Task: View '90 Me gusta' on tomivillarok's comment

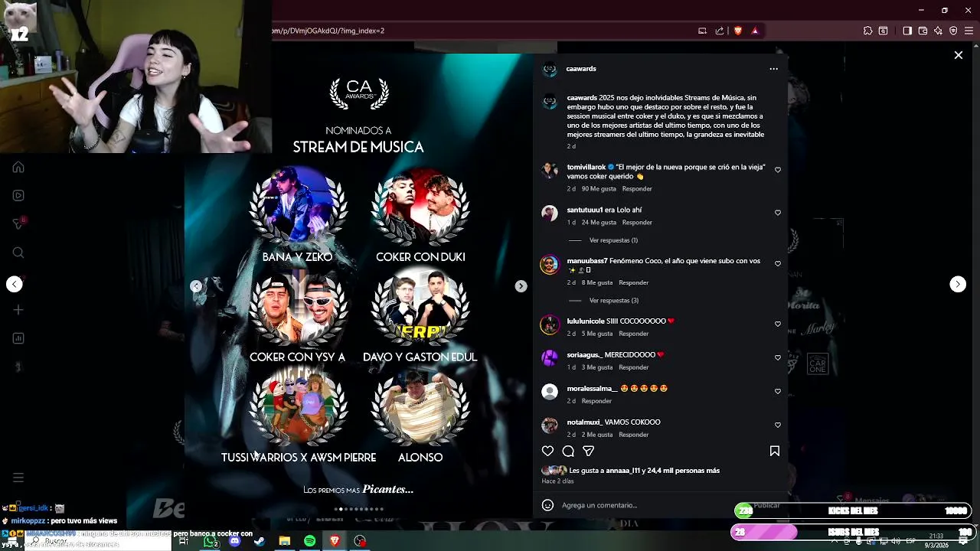Action: pyautogui.click(x=599, y=189)
